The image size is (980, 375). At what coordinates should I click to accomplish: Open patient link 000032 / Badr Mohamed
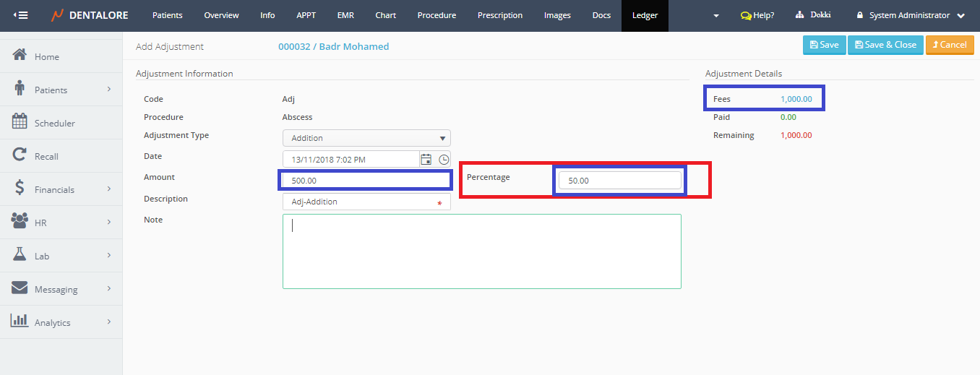click(333, 46)
